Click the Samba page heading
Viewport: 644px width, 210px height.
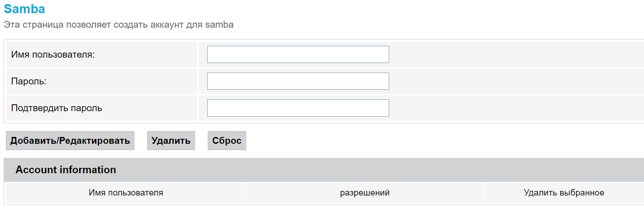pos(24,8)
